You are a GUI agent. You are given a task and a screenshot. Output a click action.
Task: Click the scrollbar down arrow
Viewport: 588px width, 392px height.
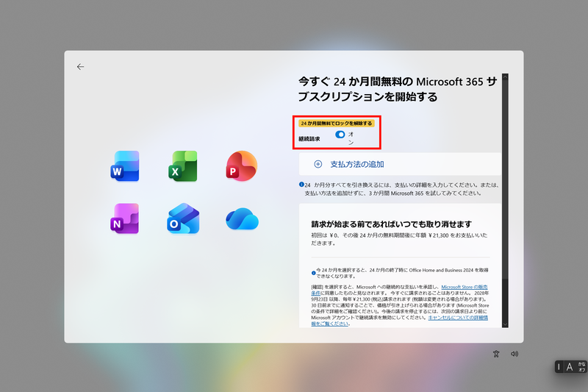tap(505, 324)
